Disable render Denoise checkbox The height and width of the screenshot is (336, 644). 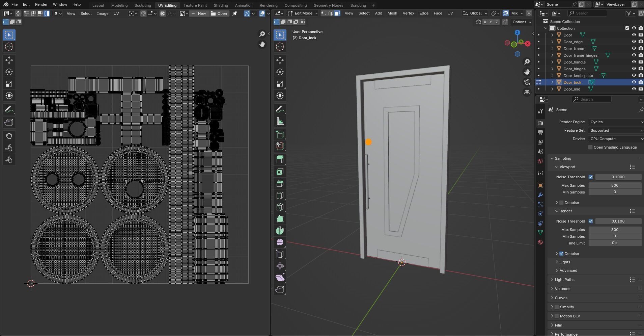(x=561, y=254)
